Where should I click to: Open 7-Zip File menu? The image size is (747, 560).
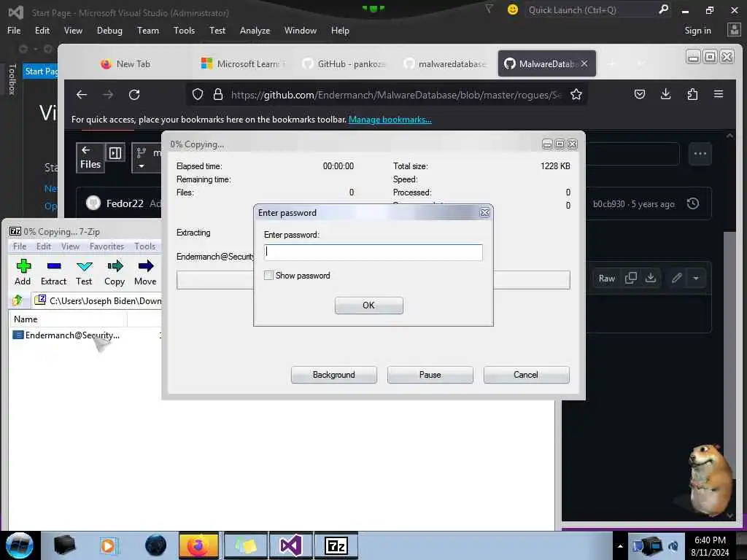pos(20,246)
